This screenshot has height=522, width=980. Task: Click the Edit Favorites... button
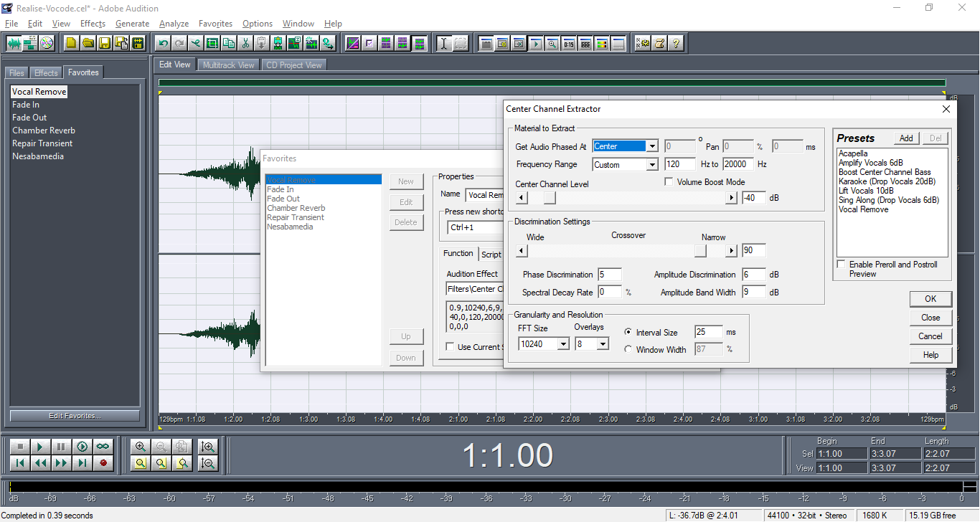(75, 416)
